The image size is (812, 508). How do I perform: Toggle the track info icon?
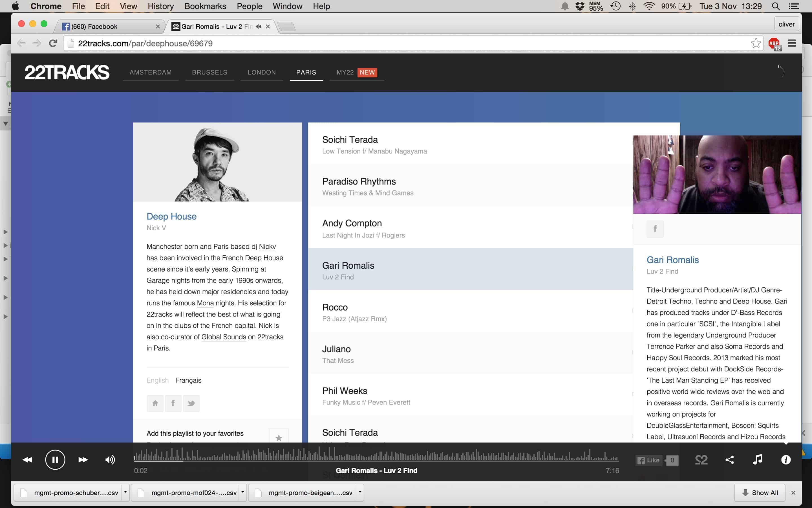(786, 460)
